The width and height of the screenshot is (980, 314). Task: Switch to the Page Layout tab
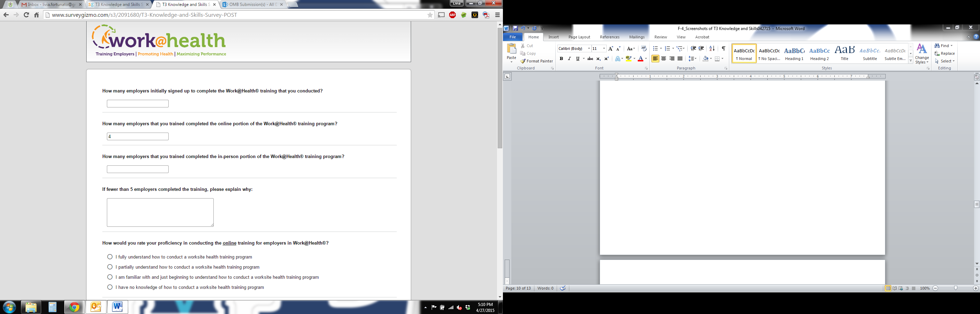coord(579,37)
